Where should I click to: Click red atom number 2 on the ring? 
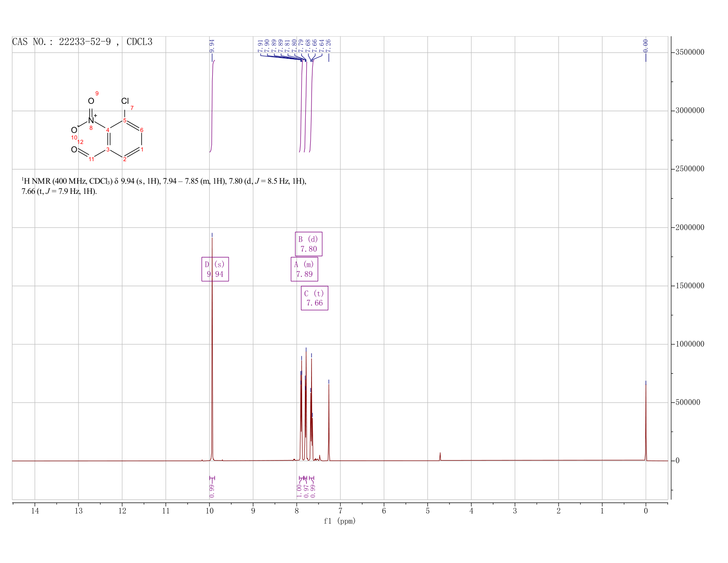pos(125,159)
